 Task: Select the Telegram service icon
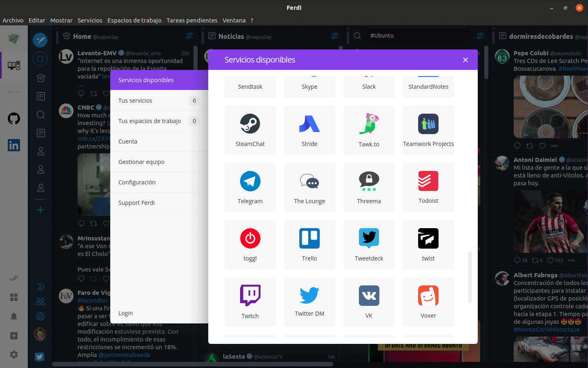(x=250, y=182)
